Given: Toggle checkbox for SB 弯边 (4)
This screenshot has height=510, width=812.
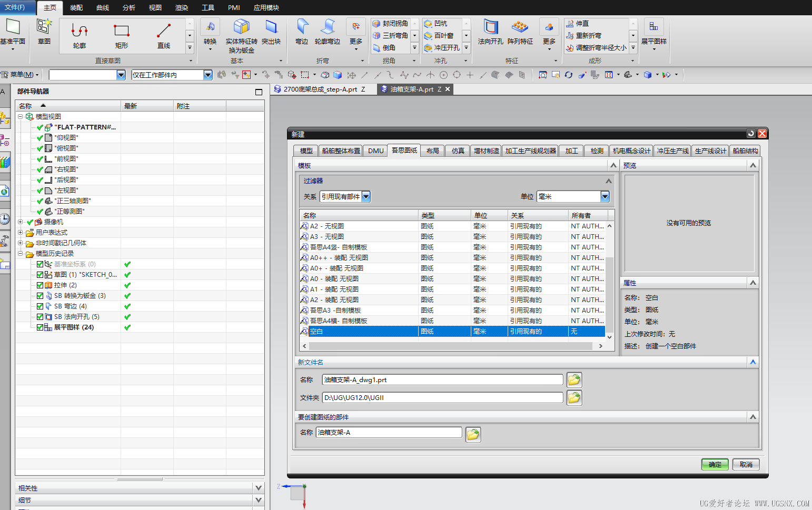Looking at the screenshot, I should click(40, 306).
